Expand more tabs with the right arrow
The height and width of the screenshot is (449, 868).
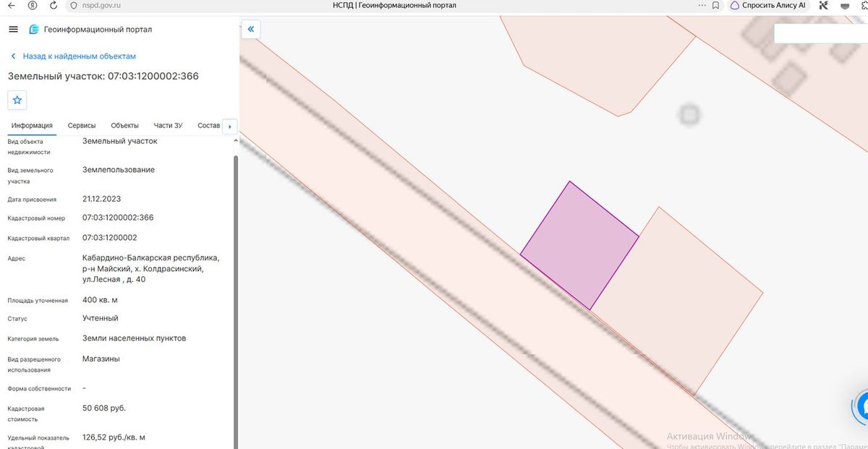pyautogui.click(x=229, y=127)
